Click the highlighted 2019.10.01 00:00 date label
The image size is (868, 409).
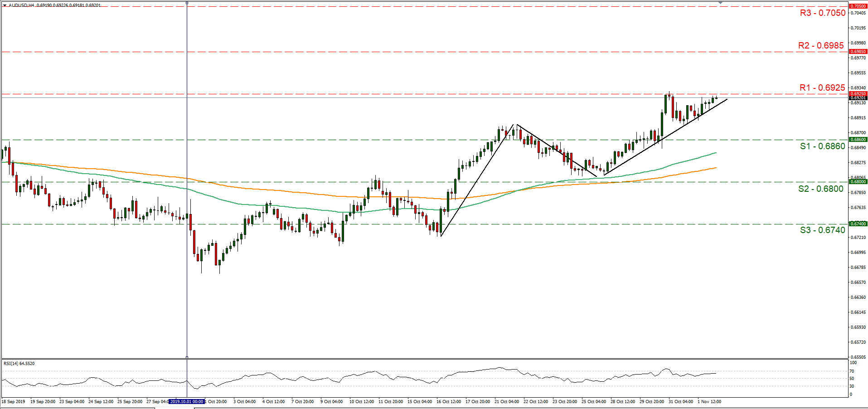coord(186,402)
